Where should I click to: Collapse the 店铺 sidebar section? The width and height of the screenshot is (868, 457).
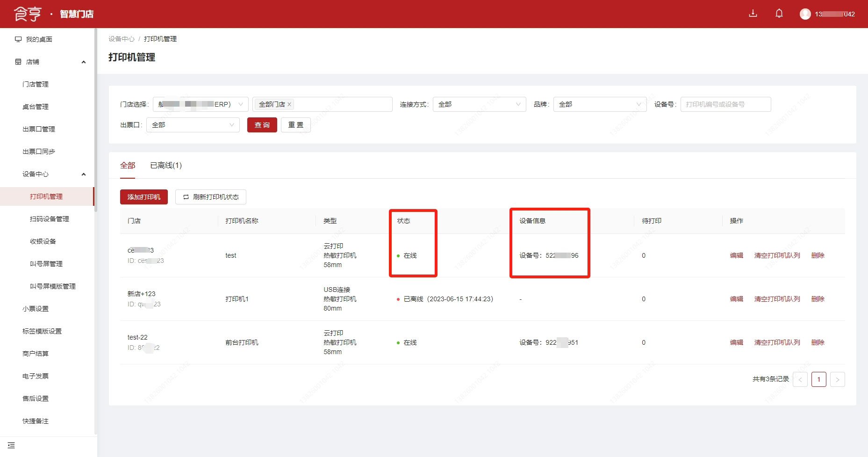(84, 62)
